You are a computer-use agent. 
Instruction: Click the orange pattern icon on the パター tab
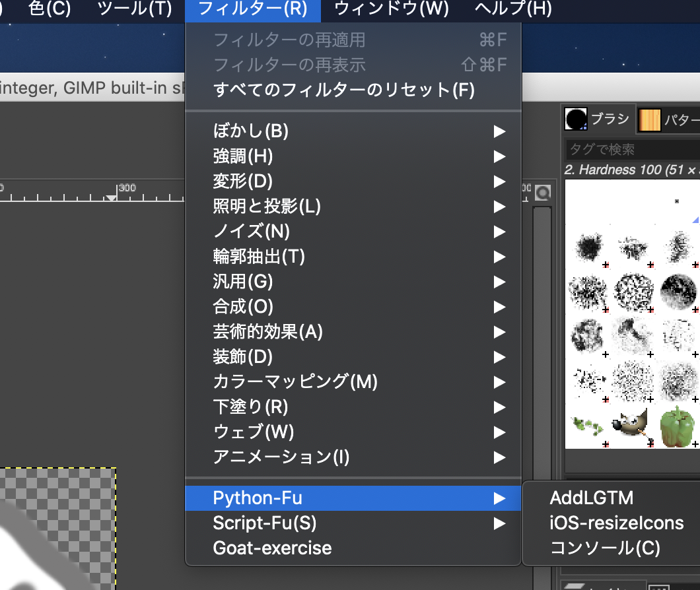pos(650,119)
